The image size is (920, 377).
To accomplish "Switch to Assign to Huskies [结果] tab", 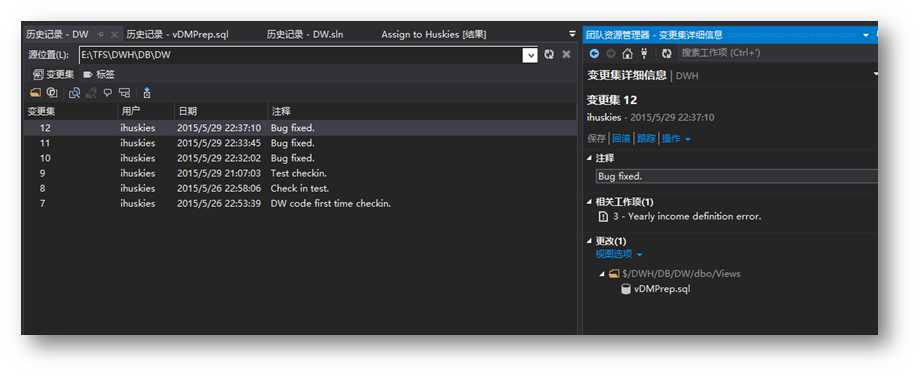I will 434,35.
